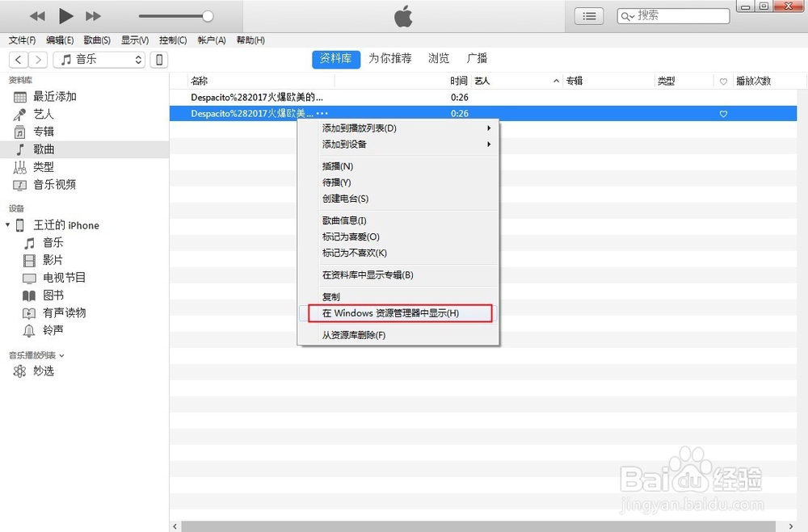The width and height of the screenshot is (808, 532).
Task: Click the 搜索 search field
Action: 673,16
